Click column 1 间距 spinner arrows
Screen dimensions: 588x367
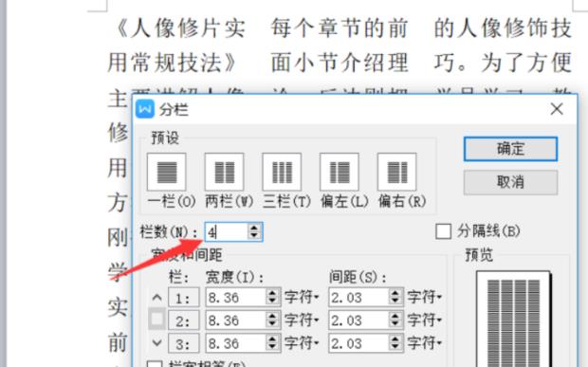pyautogui.click(x=395, y=298)
